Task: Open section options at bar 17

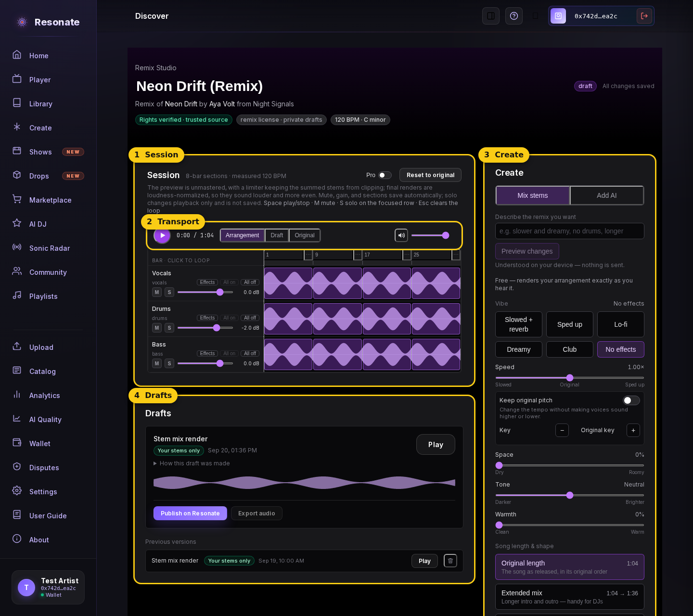Action: pos(407,255)
